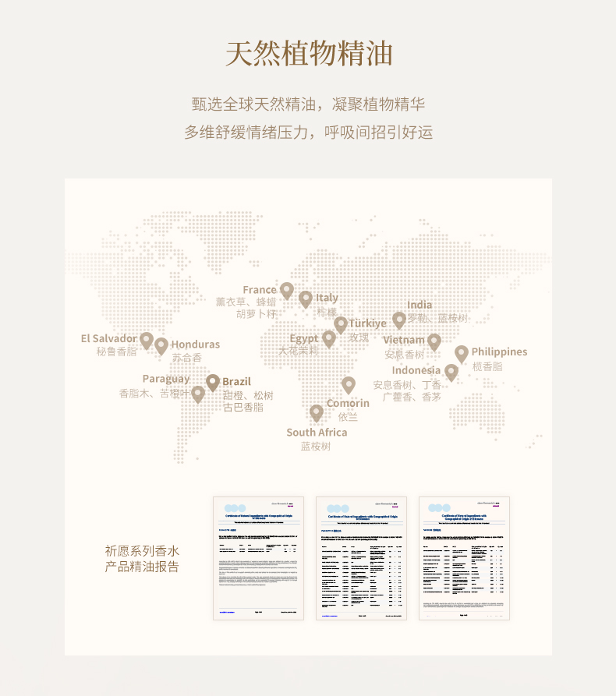The image size is (616, 696).
Task: Select the Honduras location pin
Action: click(x=161, y=345)
